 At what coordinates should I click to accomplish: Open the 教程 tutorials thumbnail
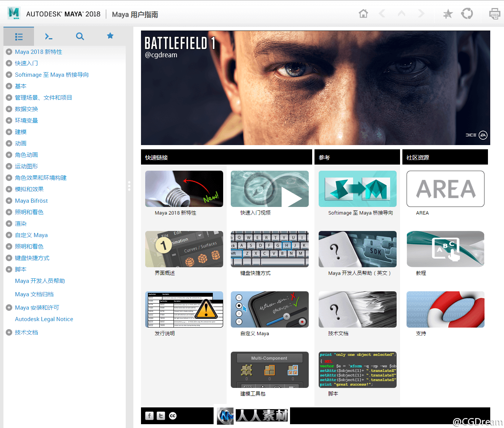click(x=446, y=249)
